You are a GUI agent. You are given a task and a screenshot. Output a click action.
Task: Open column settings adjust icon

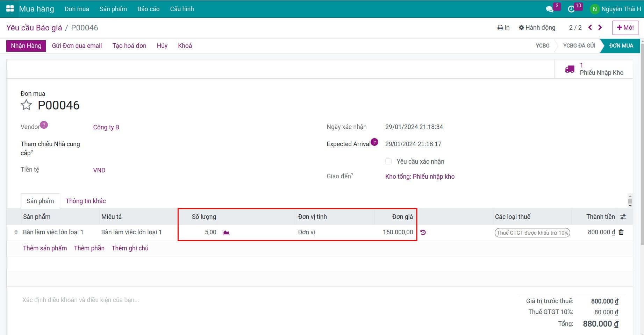coord(623,217)
